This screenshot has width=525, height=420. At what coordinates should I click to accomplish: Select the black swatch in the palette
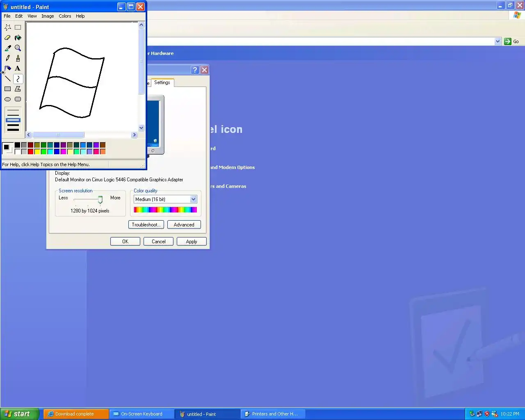[17, 145]
